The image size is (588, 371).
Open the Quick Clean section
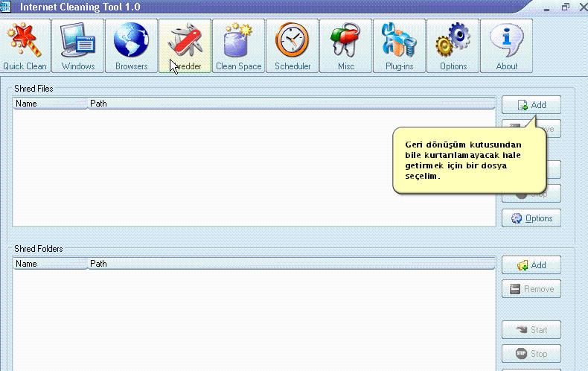25,45
